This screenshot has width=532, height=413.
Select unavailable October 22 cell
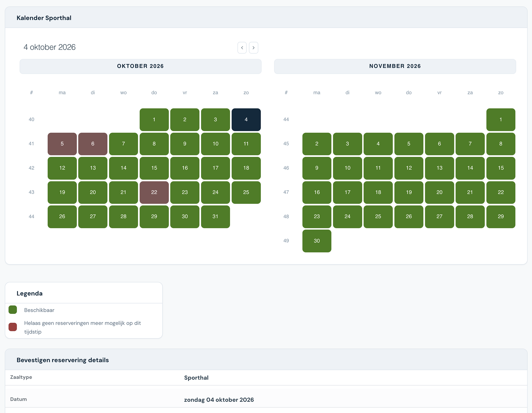[x=154, y=192]
